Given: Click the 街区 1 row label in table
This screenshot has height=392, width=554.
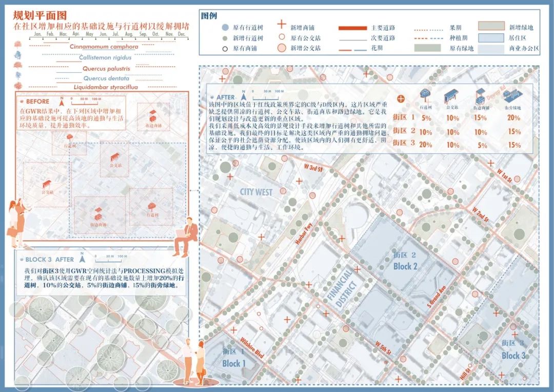Looking at the screenshot, I should pos(404,117).
